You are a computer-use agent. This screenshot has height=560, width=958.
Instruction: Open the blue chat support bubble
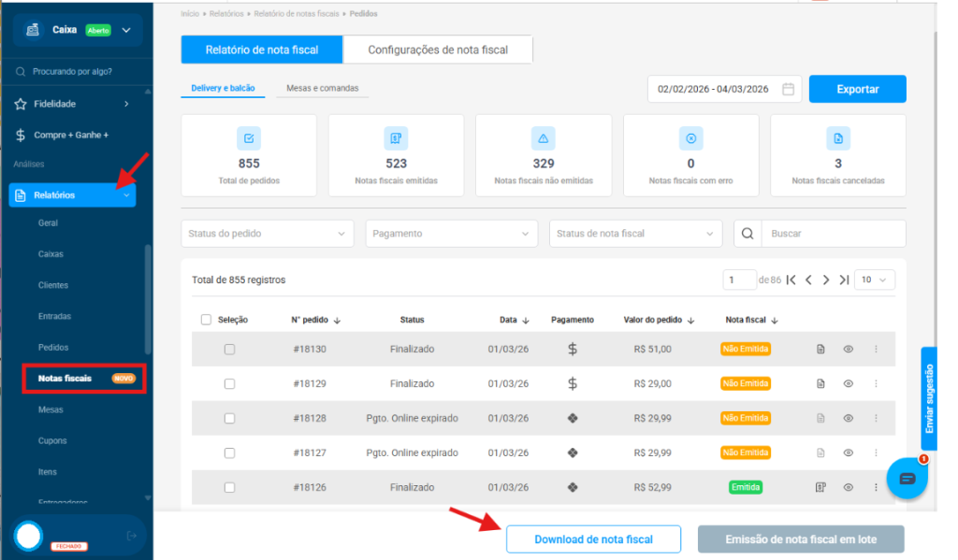pos(906,479)
